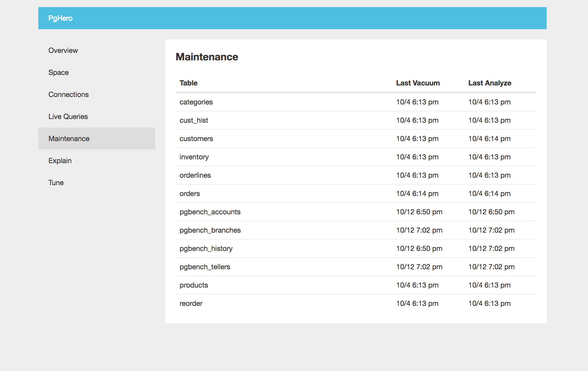The image size is (588, 371).
Task: Open the Explain page
Action: click(60, 160)
